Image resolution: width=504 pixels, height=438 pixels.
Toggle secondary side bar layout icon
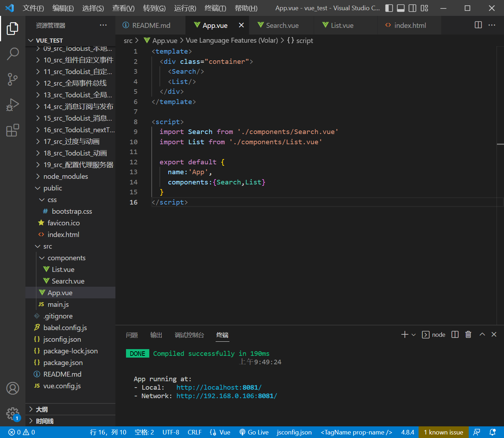(x=412, y=8)
